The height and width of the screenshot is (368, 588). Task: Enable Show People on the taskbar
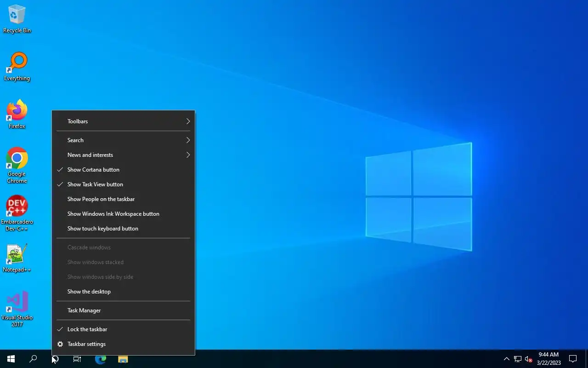coord(123,199)
